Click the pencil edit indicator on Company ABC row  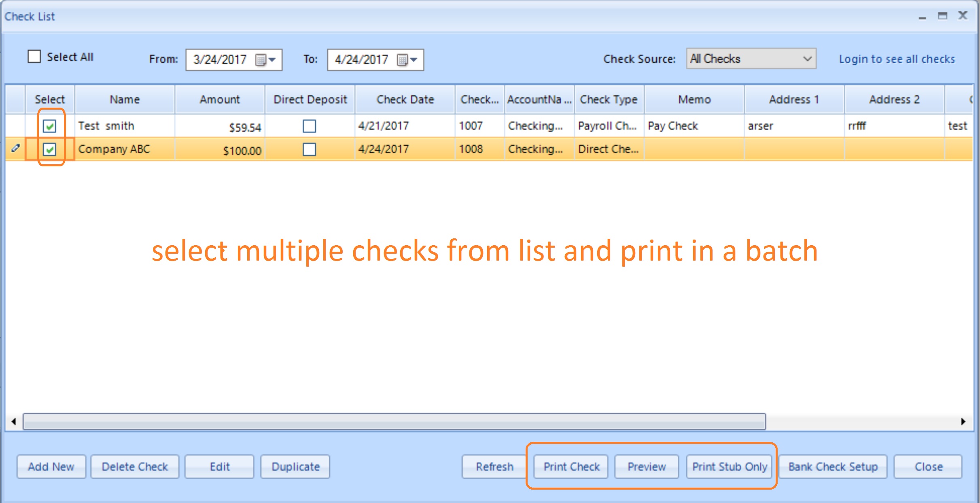15,149
